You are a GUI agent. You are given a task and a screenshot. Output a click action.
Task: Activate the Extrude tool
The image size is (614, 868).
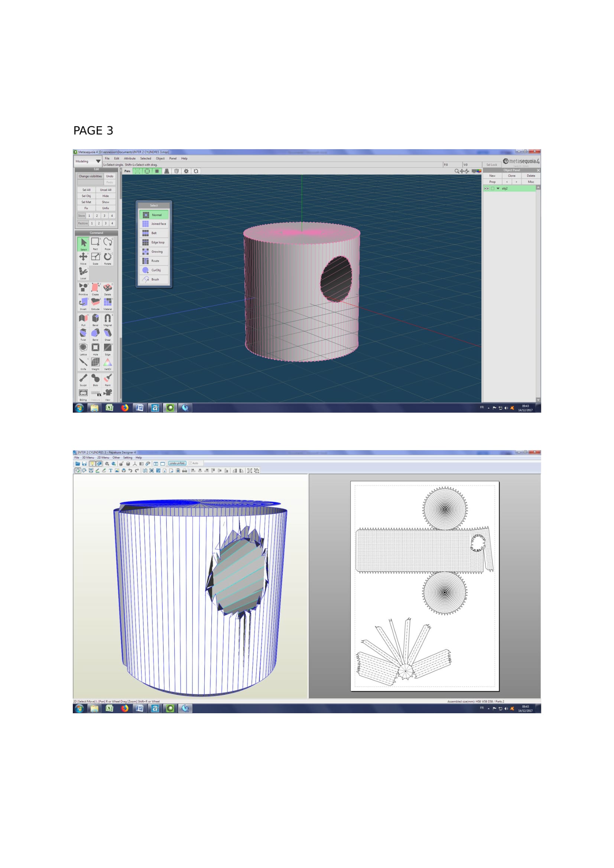95,302
